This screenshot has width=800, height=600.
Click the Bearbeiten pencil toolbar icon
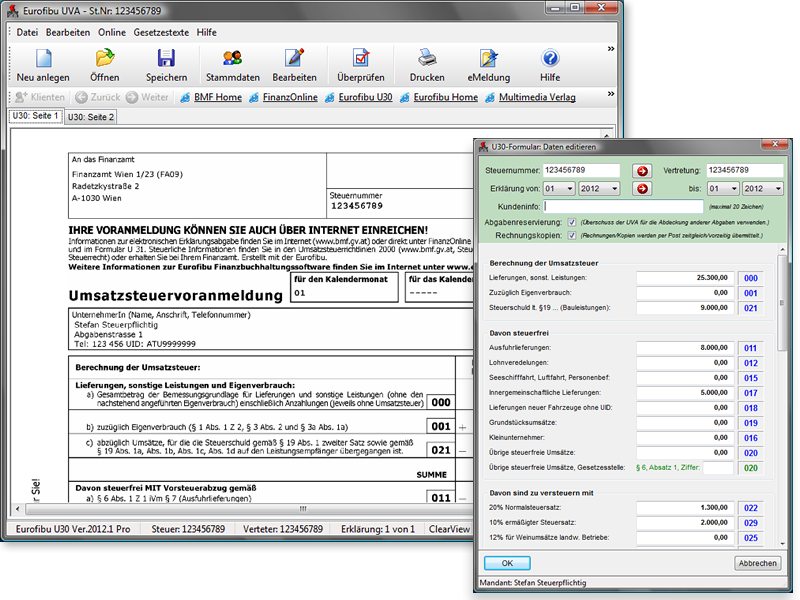coord(294,58)
